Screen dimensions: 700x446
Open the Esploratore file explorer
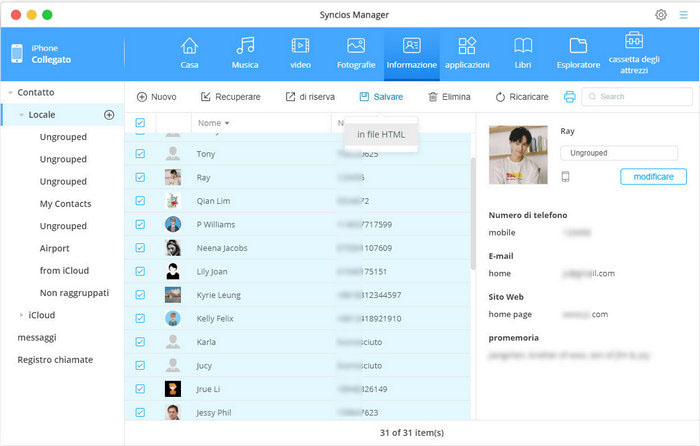[578, 52]
